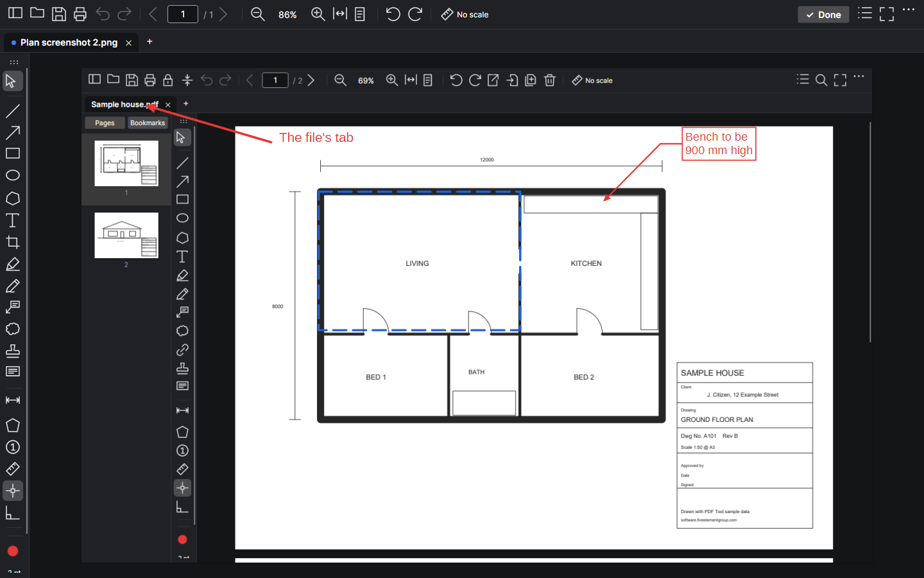
Task: Click the page number field showing 1 of 1
Action: [183, 14]
